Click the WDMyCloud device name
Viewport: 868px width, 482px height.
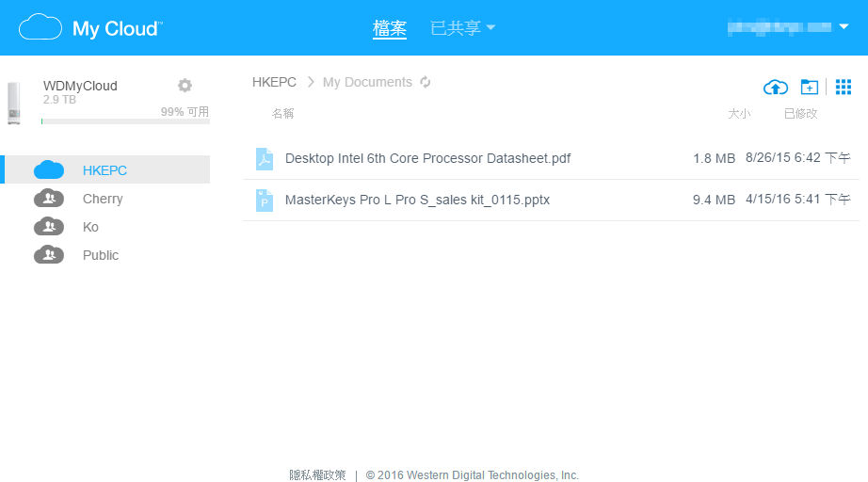coord(80,86)
